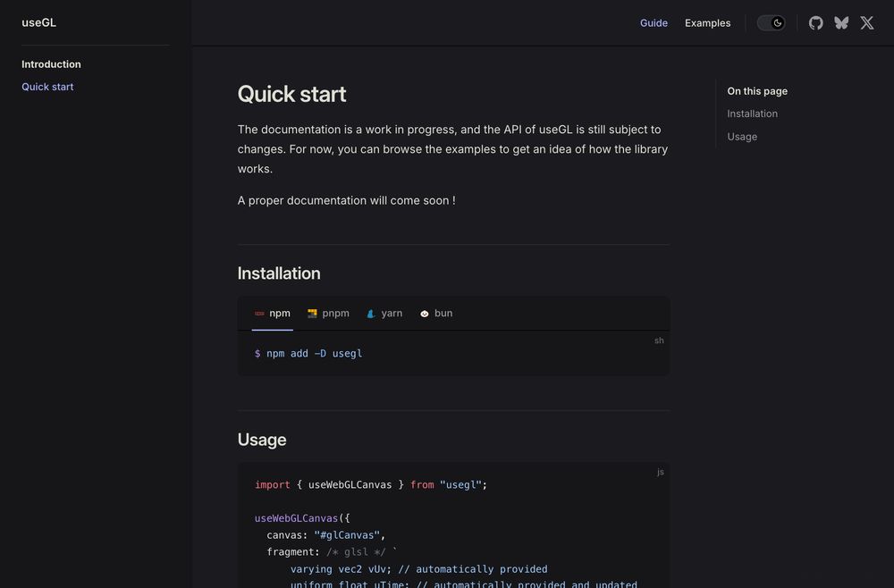Open the Bluesky butterfly icon

tap(841, 23)
